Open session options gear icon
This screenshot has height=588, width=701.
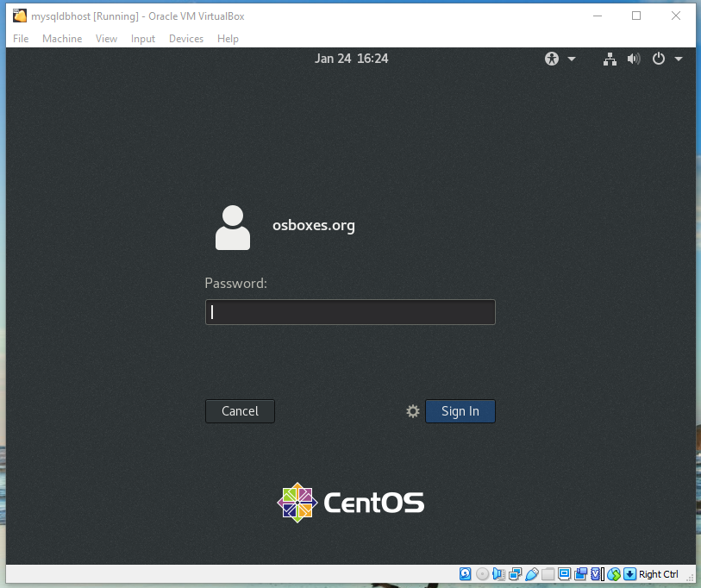(413, 411)
